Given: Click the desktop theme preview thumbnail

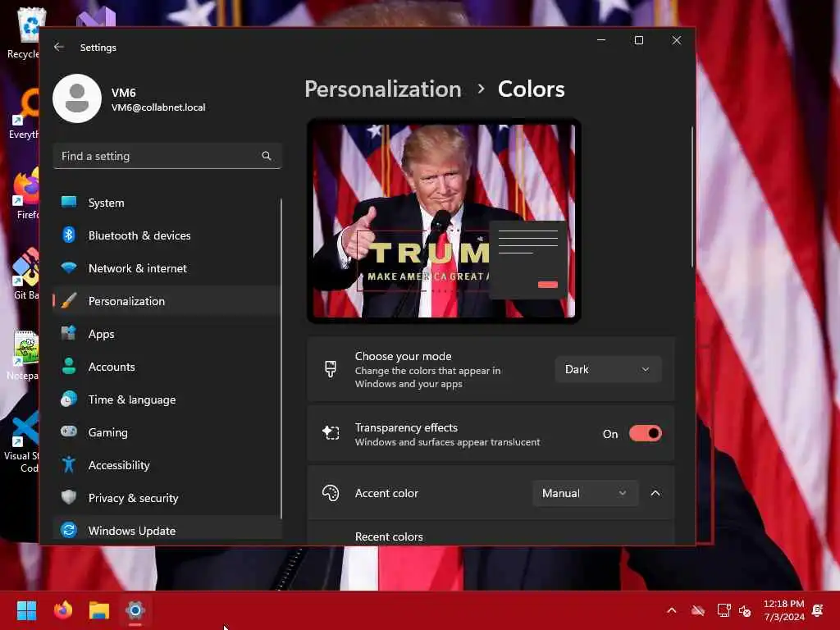Looking at the screenshot, I should 444,221.
